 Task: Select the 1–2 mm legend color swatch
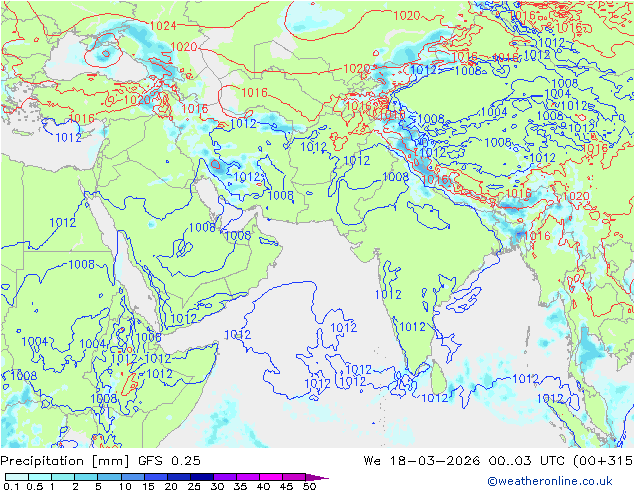click(x=63, y=477)
